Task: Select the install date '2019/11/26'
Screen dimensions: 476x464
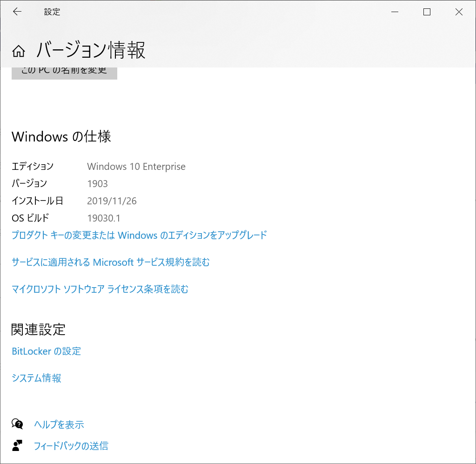Action: 112,201
